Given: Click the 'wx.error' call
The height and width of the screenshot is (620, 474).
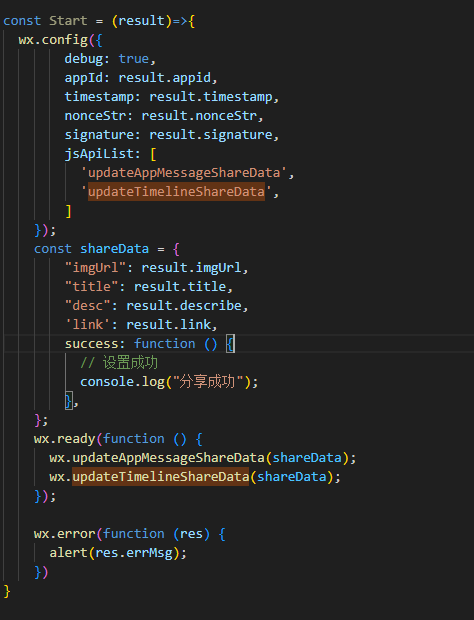Looking at the screenshot, I should [64, 534].
